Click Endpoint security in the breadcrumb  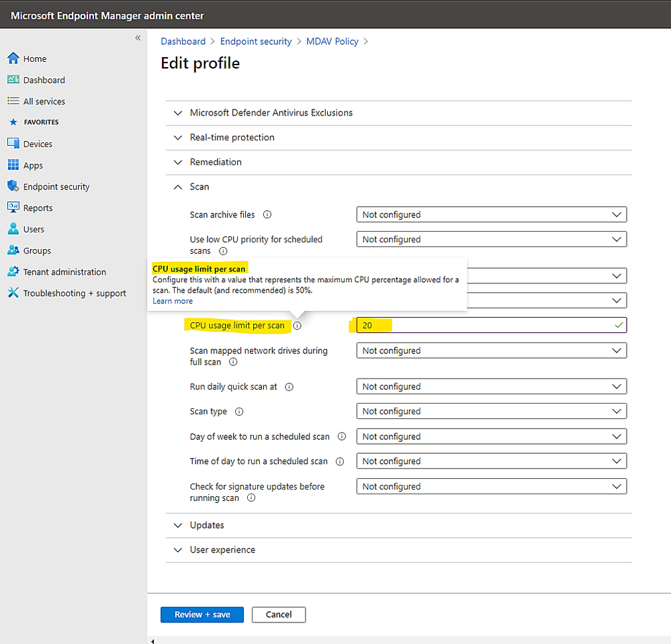click(x=256, y=42)
